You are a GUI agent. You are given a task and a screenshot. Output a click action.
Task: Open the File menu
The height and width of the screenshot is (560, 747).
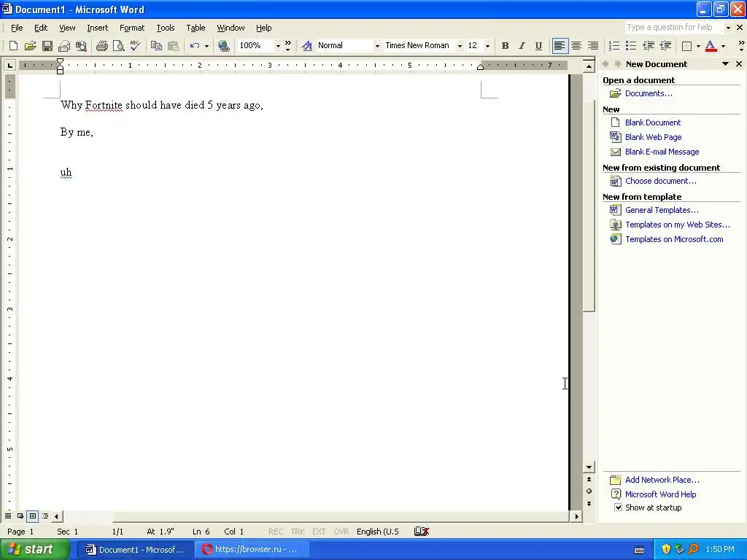17,28
